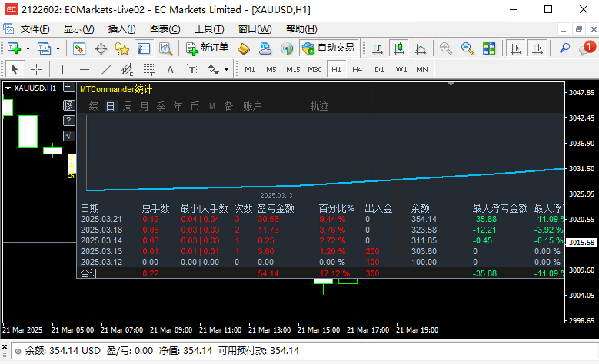The image size is (599, 364).
Task: Select the 周 weekly statistics tab
Action: 128,106
